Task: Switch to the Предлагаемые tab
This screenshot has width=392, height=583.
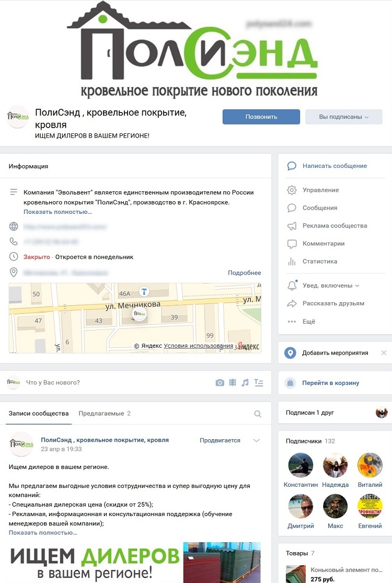Action: pyautogui.click(x=105, y=414)
